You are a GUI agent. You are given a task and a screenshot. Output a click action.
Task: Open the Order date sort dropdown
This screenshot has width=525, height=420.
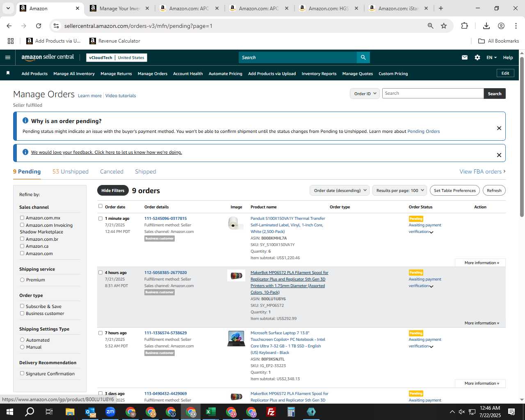coord(340,190)
